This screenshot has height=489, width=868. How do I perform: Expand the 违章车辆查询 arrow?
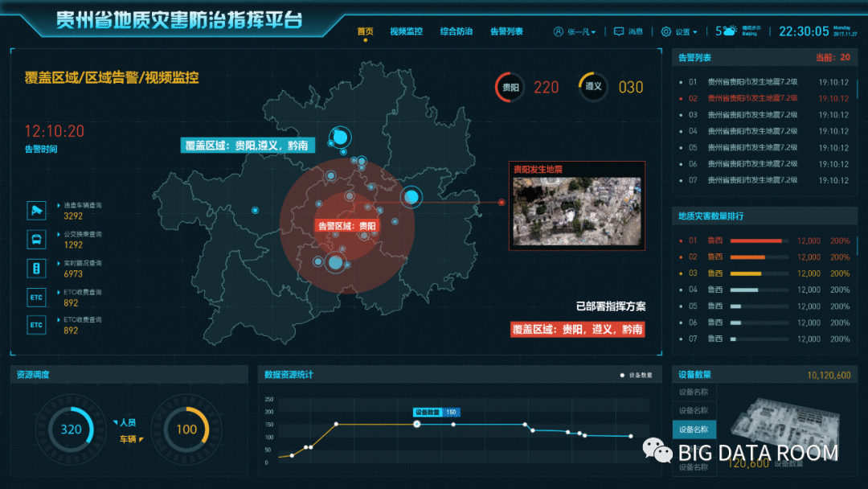[x=59, y=205]
